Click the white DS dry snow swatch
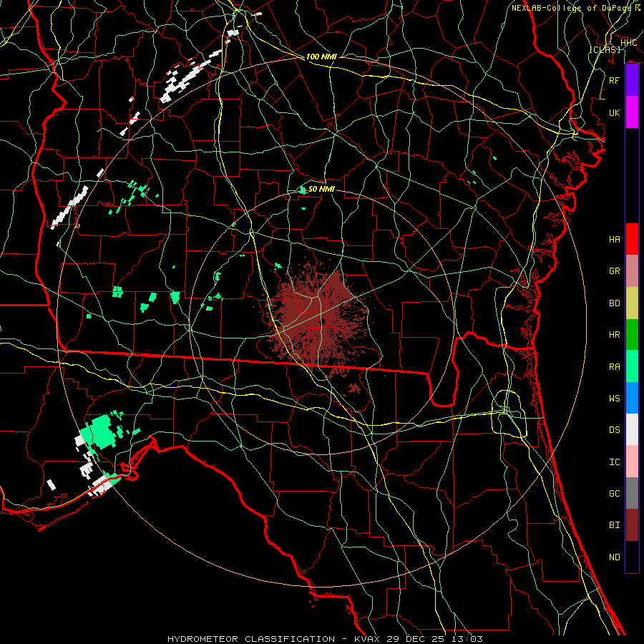Viewport: 644px width, 644px height. click(x=632, y=429)
